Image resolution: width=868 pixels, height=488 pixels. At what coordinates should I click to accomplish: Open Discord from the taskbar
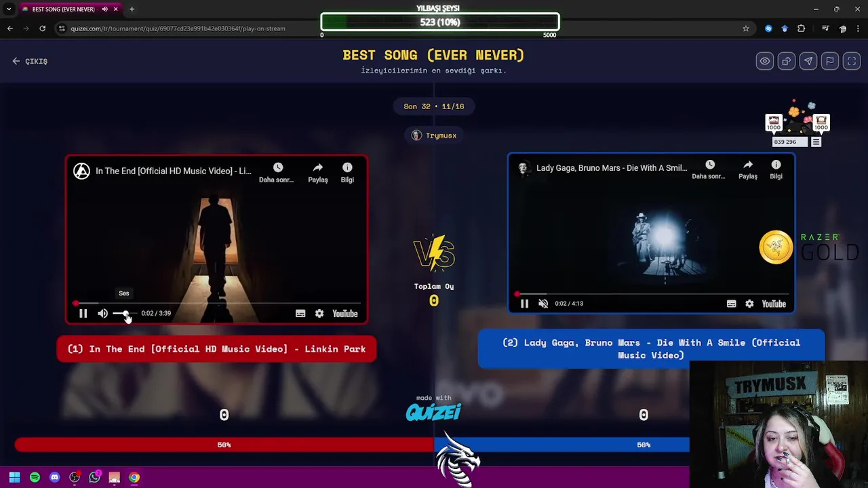[54, 477]
